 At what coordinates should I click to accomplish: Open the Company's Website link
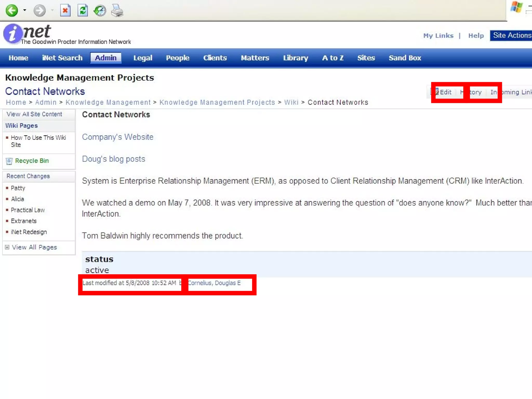click(x=118, y=137)
